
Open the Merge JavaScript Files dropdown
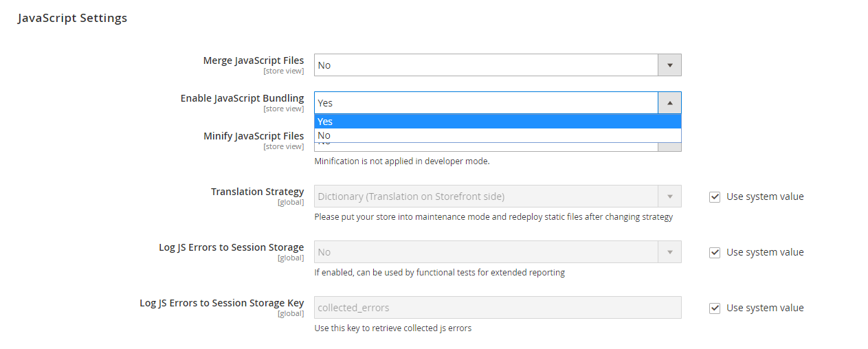pos(498,65)
